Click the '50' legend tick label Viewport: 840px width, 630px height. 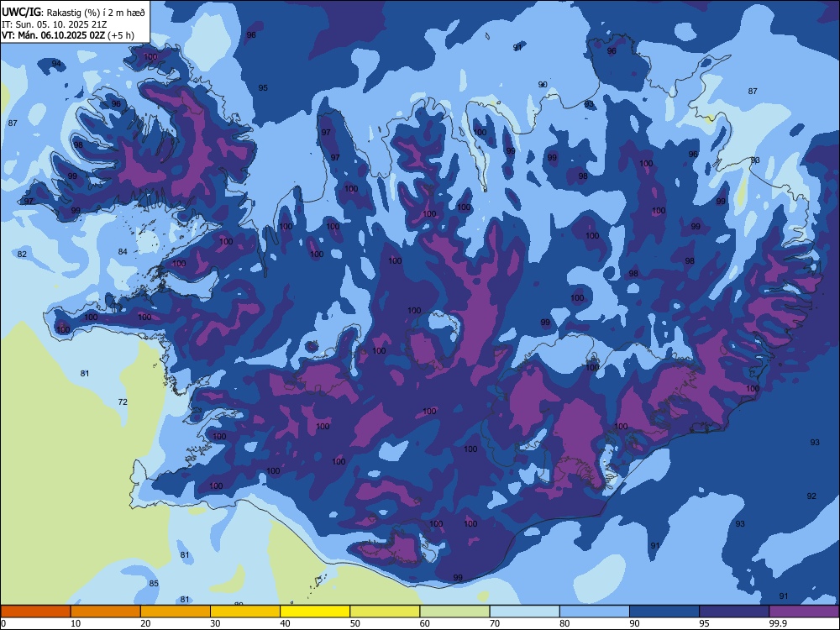pyautogui.click(x=354, y=623)
